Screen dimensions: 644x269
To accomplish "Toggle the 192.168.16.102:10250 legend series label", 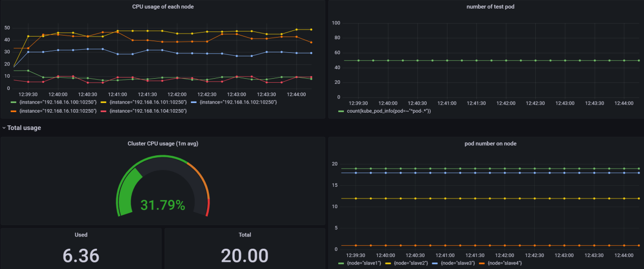I will [238, 103].
